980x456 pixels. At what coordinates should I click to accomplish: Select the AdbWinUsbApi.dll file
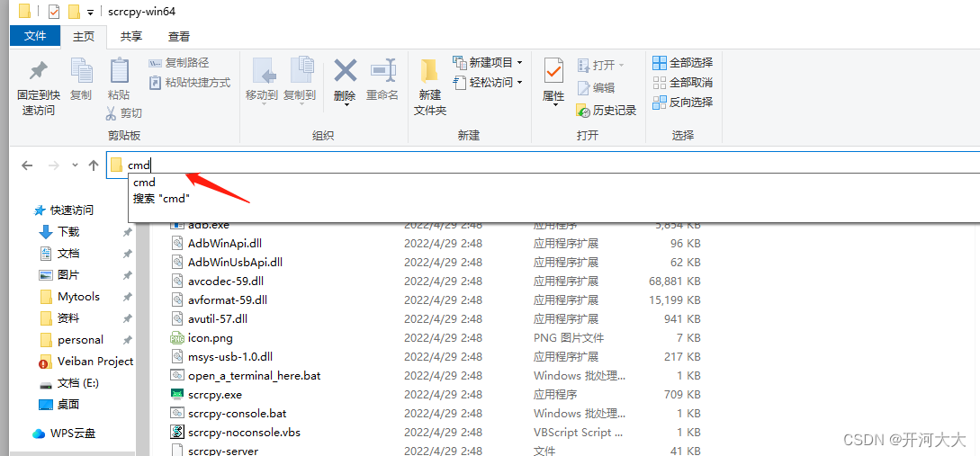coord(227,262)
